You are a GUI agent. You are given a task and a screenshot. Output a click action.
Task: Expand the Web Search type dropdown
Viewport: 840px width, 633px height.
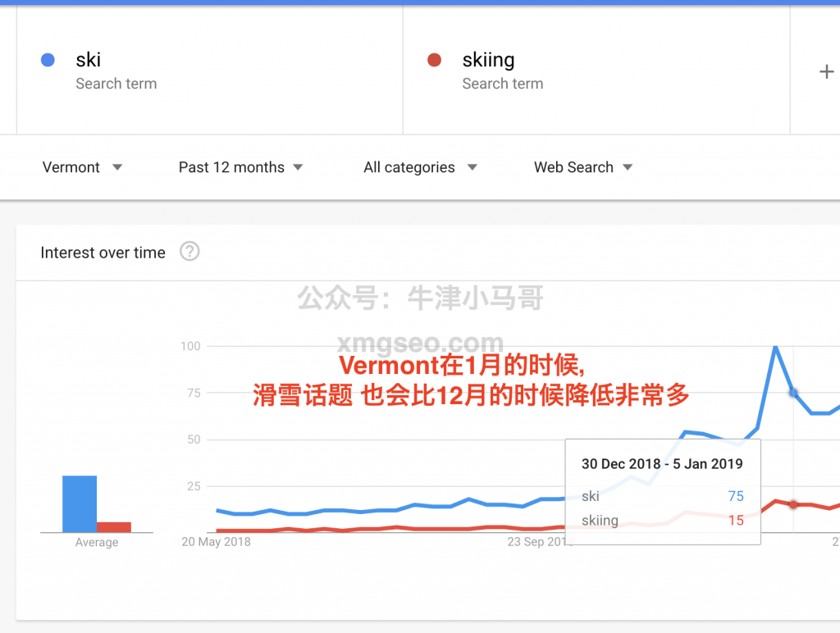click(x=582, y=167)
